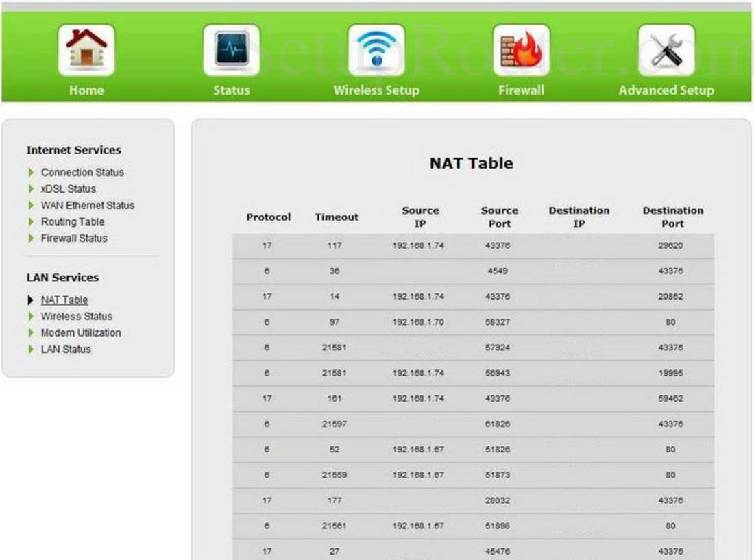
Task: Select timeout value 117
Action: point(335,245)
